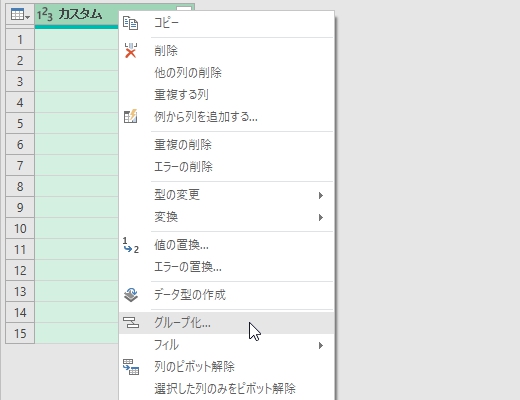The width and height of the screenshot is (520, 400).
Task: Click the unpivot columns icon
Action: pyautogui.click(x=131, y=367)
